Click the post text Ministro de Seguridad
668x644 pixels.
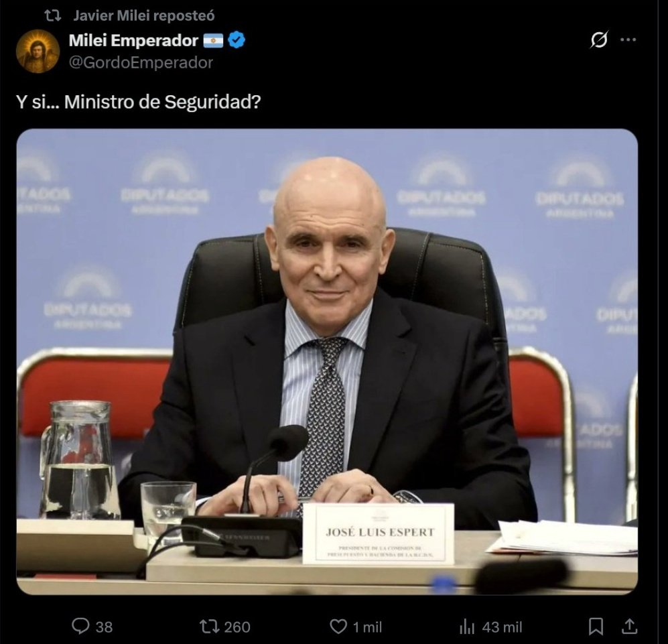click(162, 102)
